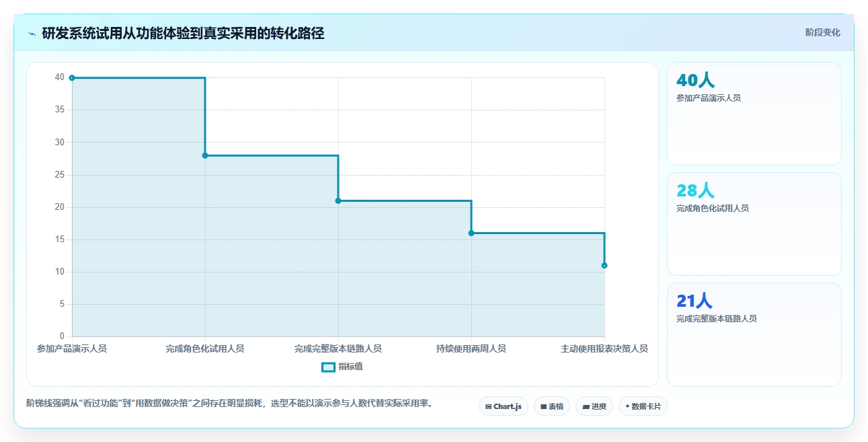Click data point at 完成完整版本链路人员 (21)

pos(338,200)
